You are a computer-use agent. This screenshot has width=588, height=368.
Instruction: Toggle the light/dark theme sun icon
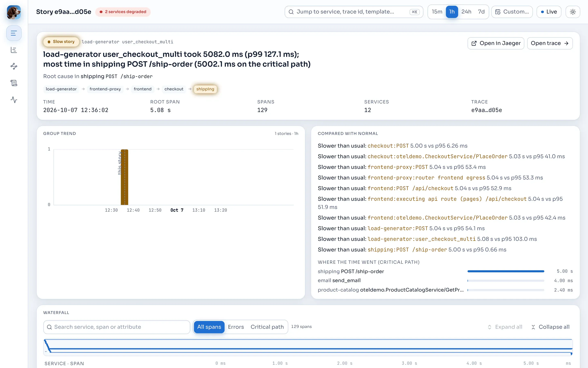tap(573, 12)
